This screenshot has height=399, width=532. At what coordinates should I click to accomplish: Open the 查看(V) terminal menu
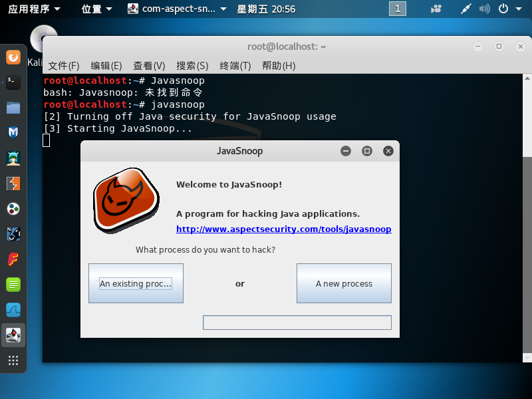coord(149,65)
